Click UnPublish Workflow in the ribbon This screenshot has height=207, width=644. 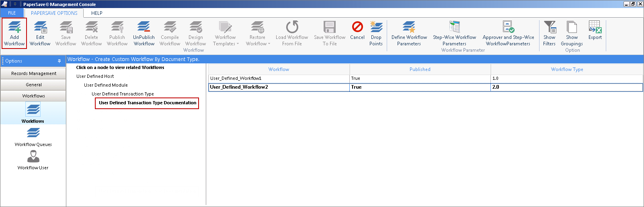pos(144,33)
